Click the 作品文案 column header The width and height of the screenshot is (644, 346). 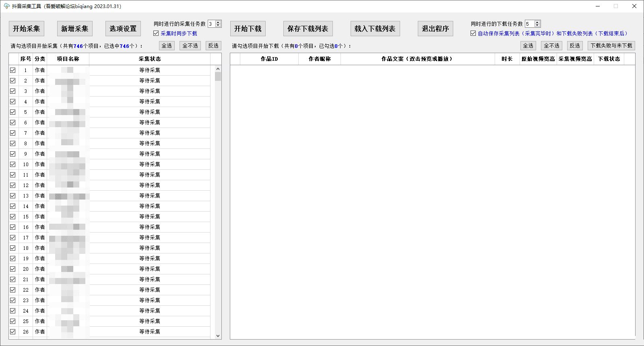(x=418, y=59)
